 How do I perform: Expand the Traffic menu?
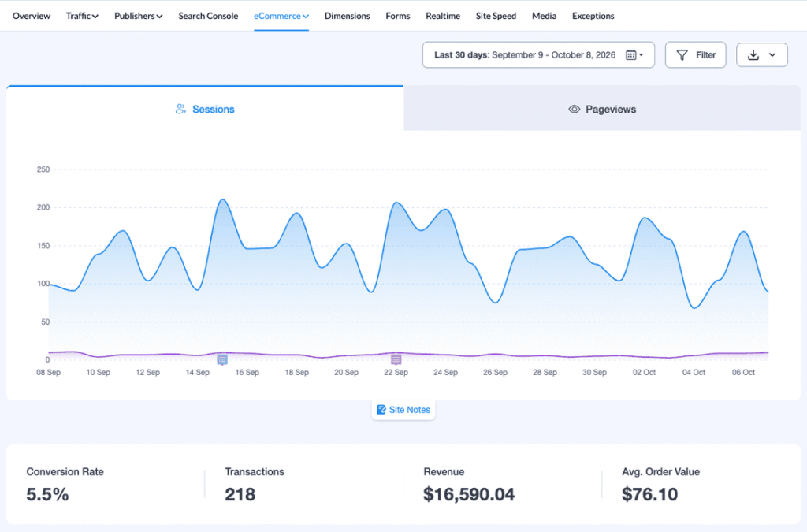pyautogui.click(x=82, y=16)
